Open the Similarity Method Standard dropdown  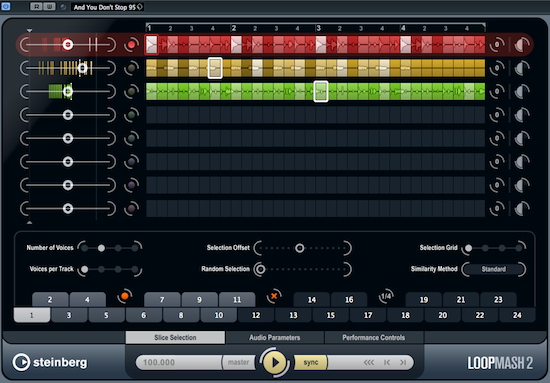click(x=494, y=269)
